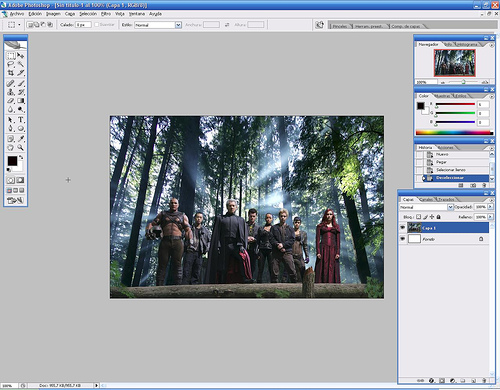500x390 pixels.
Task: Click the foreground color swatch in toolbox
Action: [x=12, y=161]
